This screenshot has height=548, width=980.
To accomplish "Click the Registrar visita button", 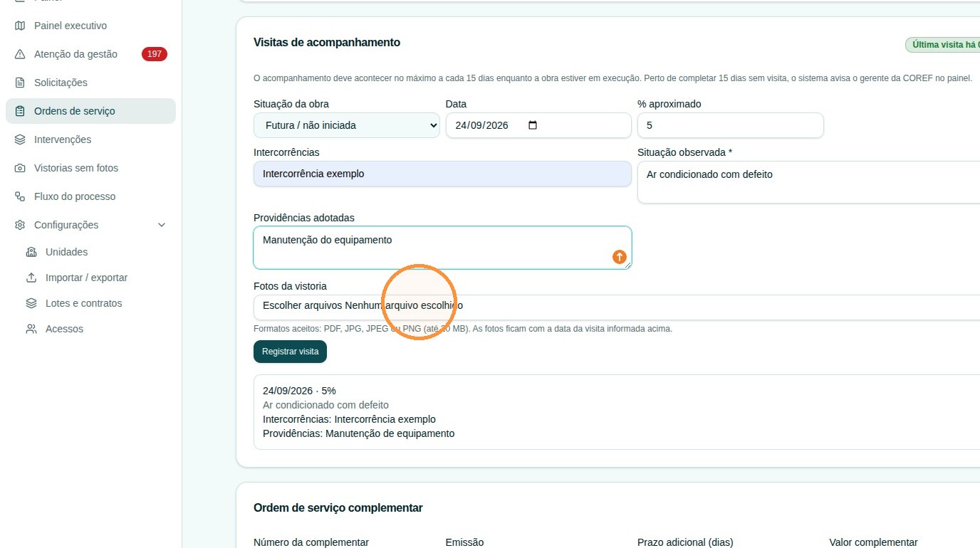I will click(x=290, y=352).
